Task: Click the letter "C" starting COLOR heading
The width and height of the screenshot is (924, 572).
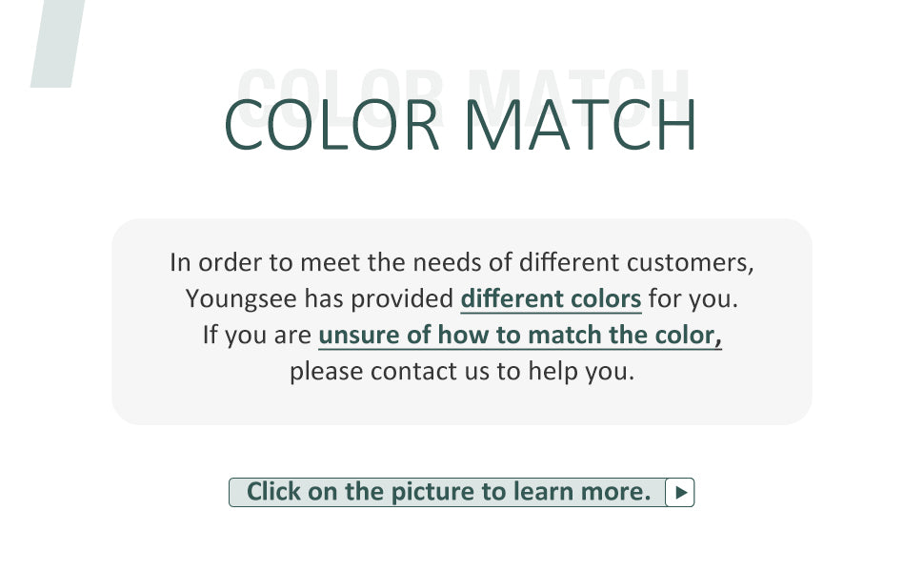Action: coord(244,125)
